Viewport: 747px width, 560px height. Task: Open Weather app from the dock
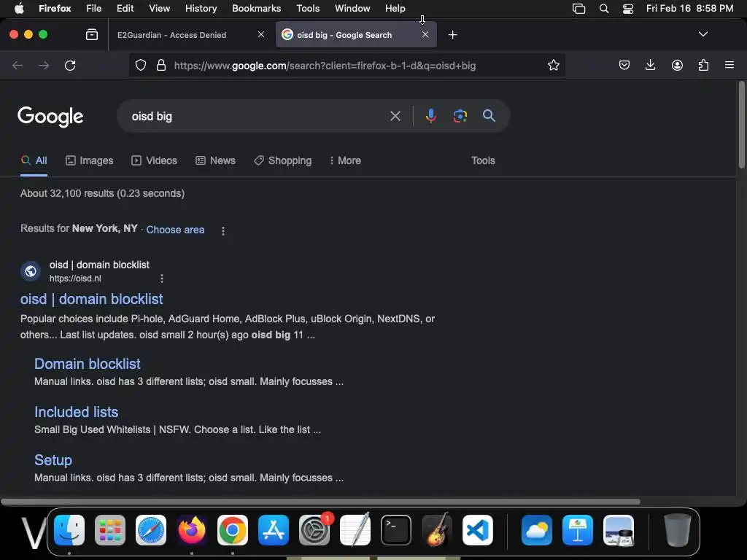(537, 530)
